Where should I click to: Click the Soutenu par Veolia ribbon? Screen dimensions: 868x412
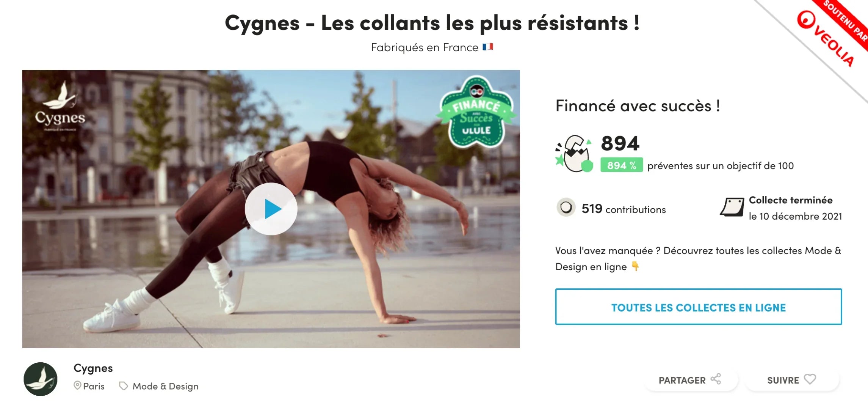click(x=830, y=34)
